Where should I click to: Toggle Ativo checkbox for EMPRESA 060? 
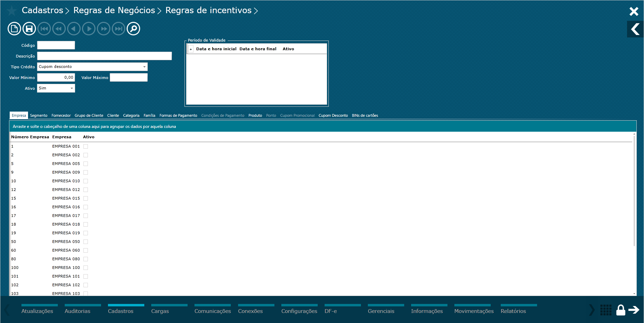point(85,251)
